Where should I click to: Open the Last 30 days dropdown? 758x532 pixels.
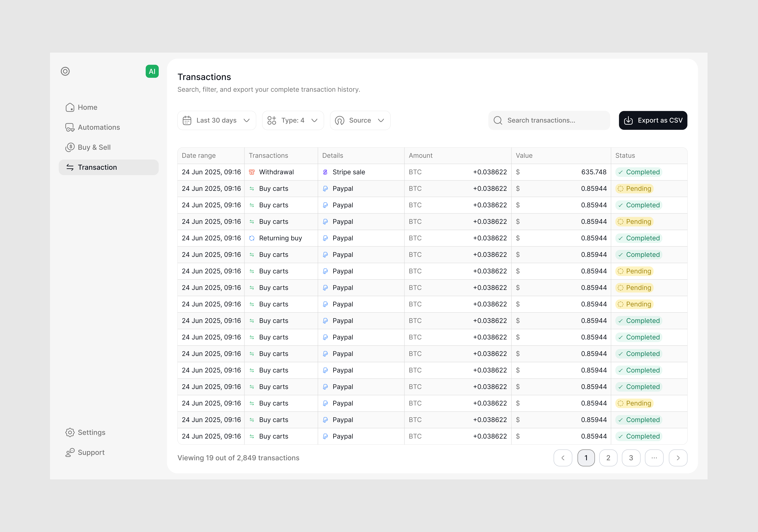[x=217, y=121]
